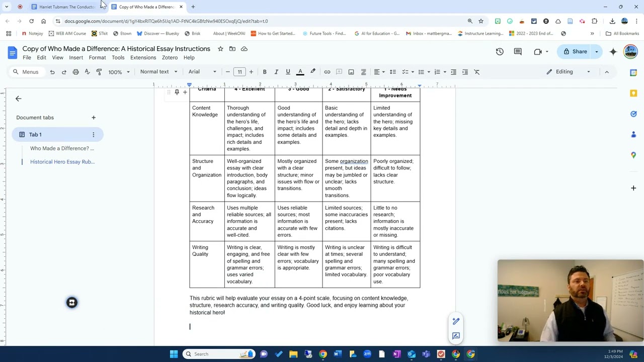Open the Editing mode dropdown

tap(569, 72)
